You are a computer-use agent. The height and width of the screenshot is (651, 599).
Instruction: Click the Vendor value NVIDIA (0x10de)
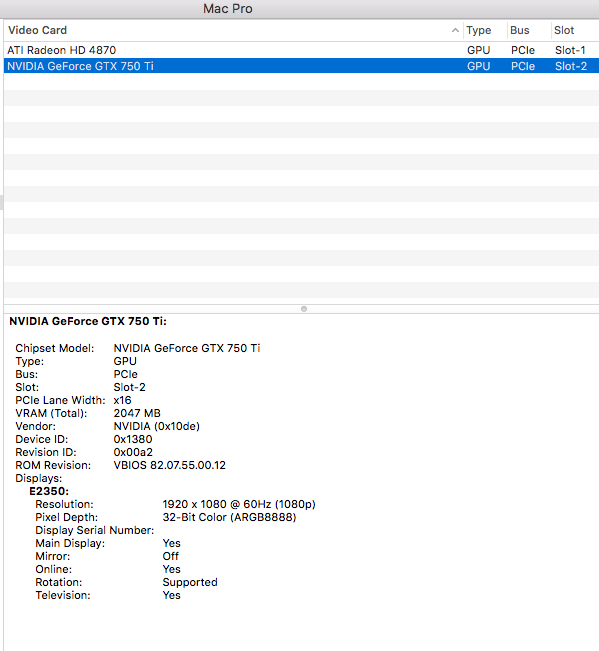156,426
